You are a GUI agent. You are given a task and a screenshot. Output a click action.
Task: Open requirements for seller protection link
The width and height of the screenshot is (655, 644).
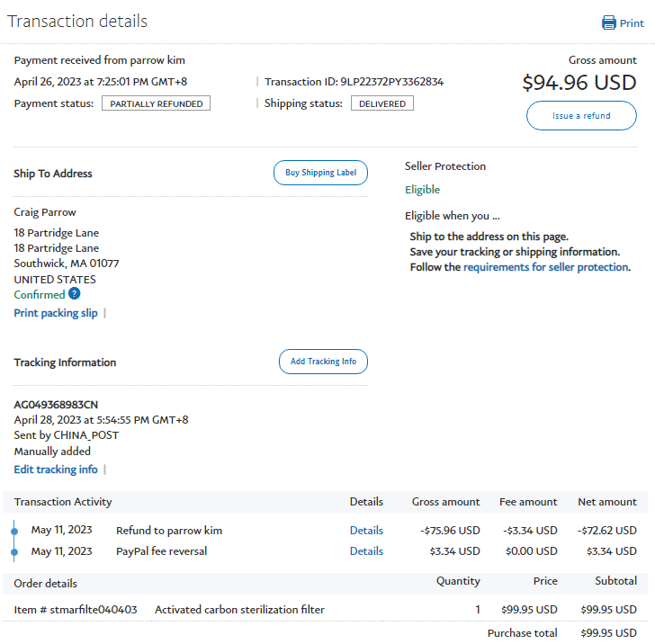coord(545,267)
